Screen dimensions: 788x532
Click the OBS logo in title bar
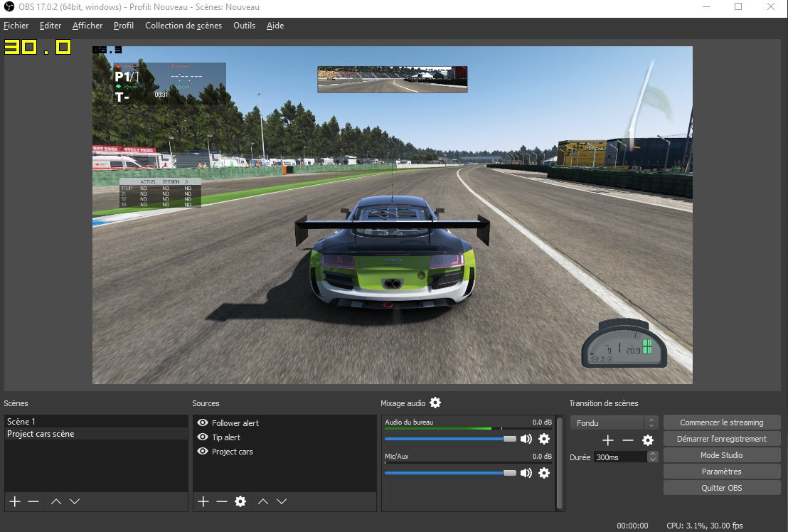pyautogui.click(x=9, y=6)
